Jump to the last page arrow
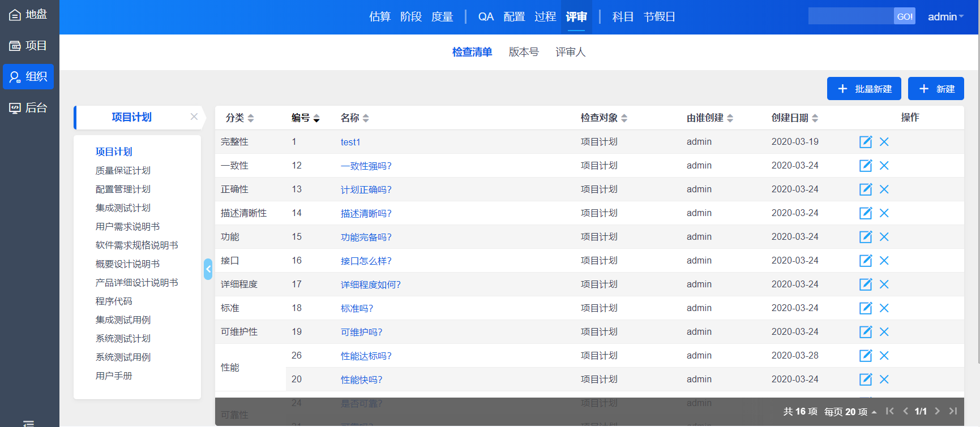The image size is (980, 427). [953, 411]
